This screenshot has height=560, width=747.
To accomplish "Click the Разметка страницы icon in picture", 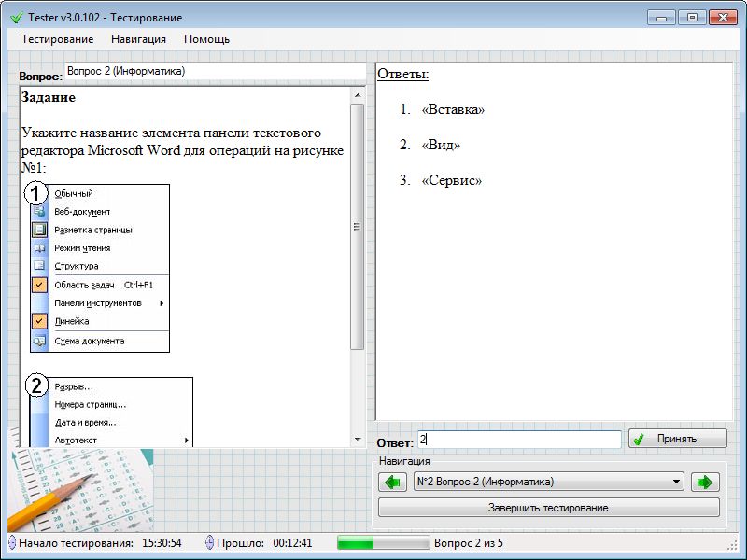I will click(39, 230).
